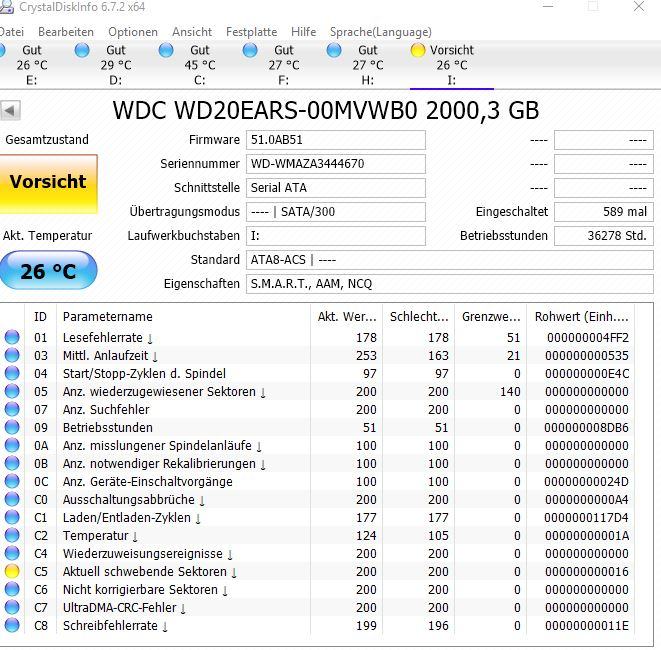Open the Festplatte menu

(252, 32)
